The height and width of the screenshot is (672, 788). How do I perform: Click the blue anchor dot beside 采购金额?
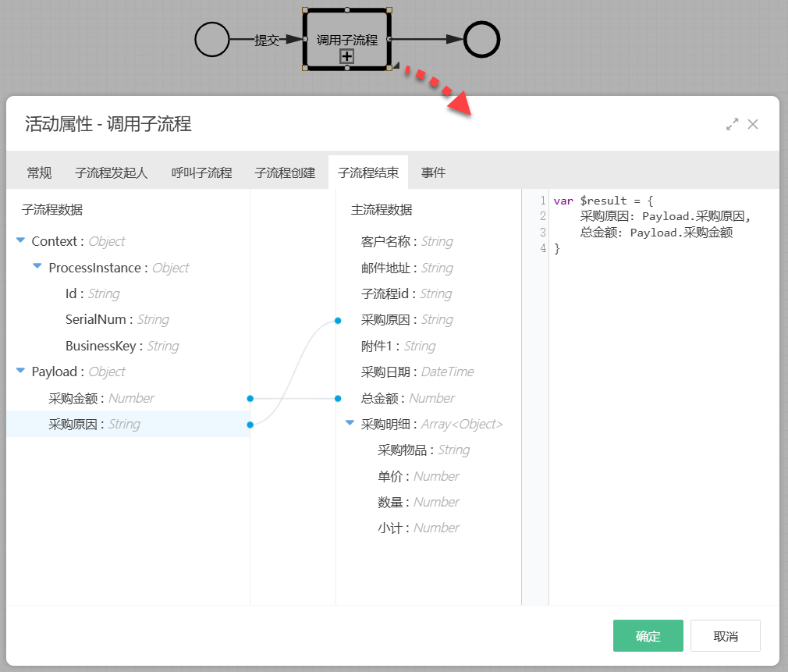(x=250, y=398)
